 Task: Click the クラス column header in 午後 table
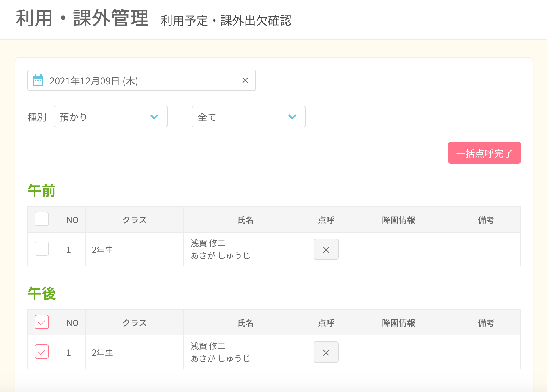[x=135, y=323]
